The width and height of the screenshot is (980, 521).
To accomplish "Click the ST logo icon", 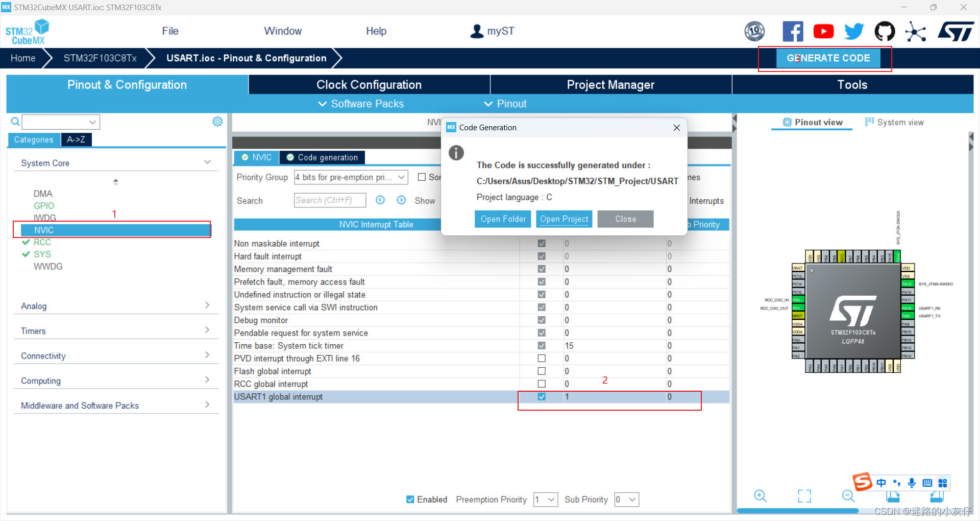I will click(x=956, y=32).
